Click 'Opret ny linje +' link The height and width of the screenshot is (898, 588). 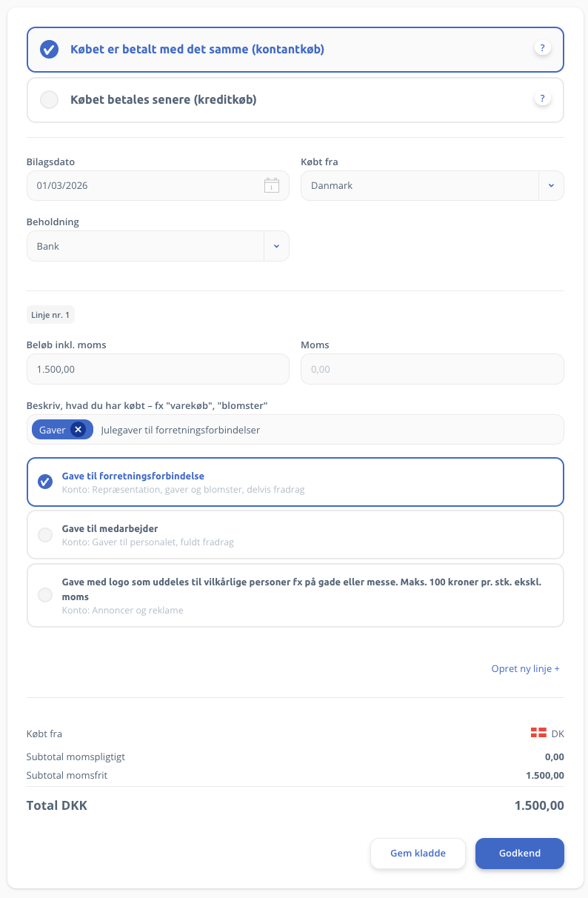pos(525,668)
